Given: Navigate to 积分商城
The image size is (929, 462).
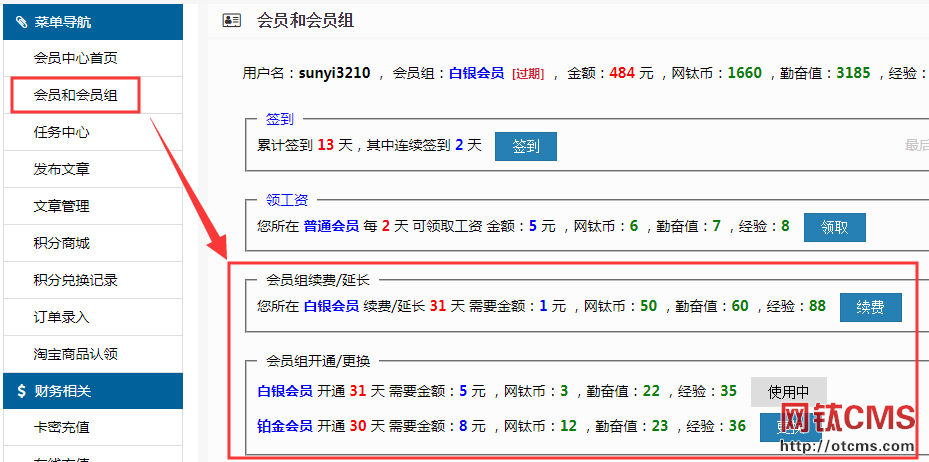Looking at the screenshot, I should tap(62, 243).
